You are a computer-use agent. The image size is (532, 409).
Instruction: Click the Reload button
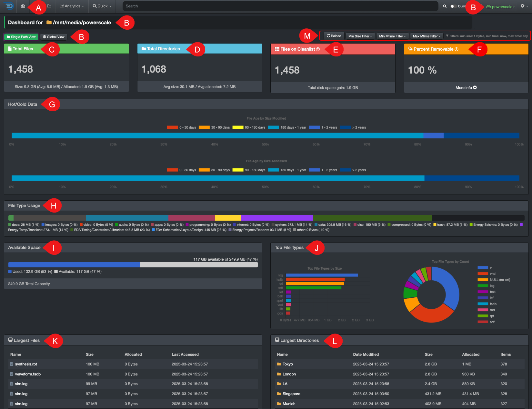tap(334, 36)
